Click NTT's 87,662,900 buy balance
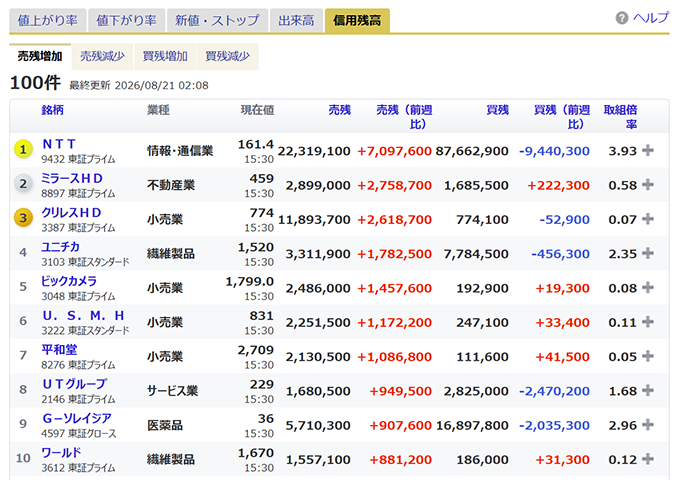 [472, 151]
